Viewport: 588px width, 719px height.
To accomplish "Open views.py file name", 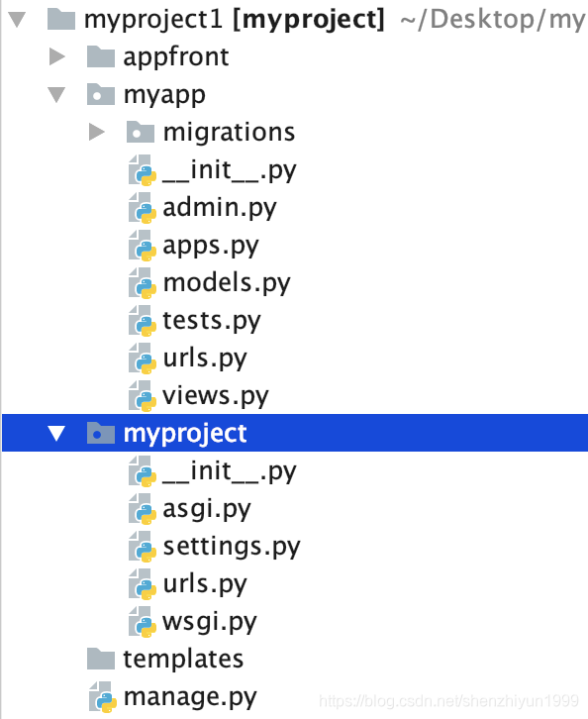I will point(216,396).
